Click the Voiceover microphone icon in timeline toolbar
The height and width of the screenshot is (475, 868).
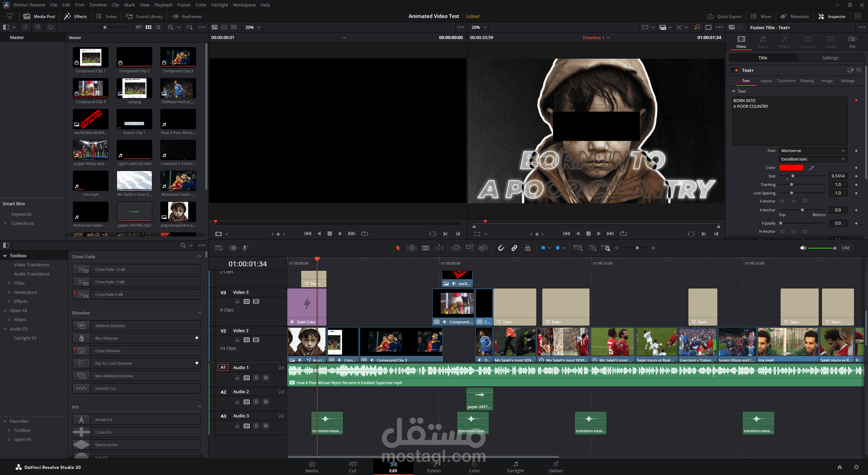pos(246,248)
